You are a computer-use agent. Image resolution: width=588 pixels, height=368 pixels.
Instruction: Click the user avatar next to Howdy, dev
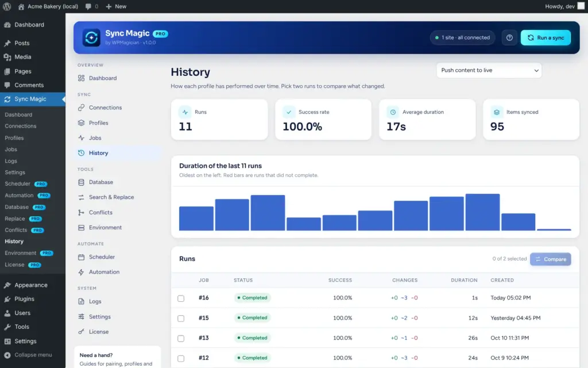click(581, 6)
